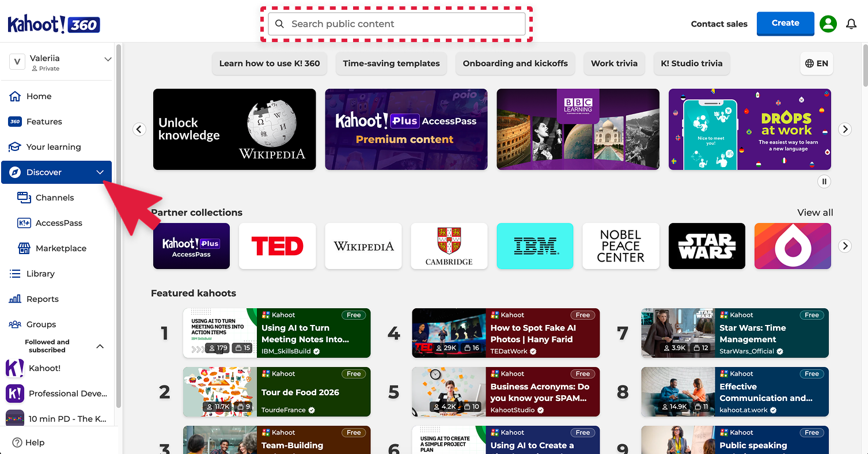Image resolution: width=868 pixels, height=454 pixels.
Task: Open the Professional Development channel icon
Action: tap(15, 394)
